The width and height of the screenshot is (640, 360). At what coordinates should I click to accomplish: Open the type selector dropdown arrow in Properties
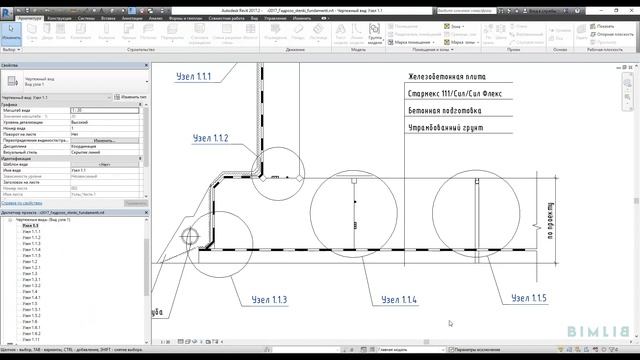click(147, 82)
